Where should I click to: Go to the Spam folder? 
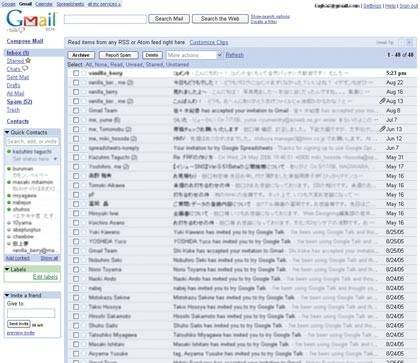point(19,102)
